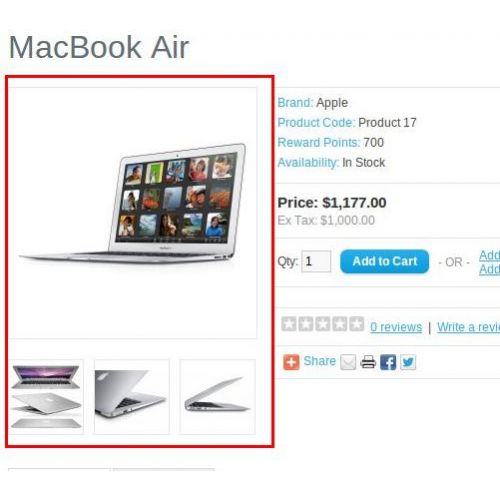Image resolution: width=500 pixels, height=500 pixels.
Task: Select the thumbnail showing MacBook rear view
Action: click(x=132, y=397)
